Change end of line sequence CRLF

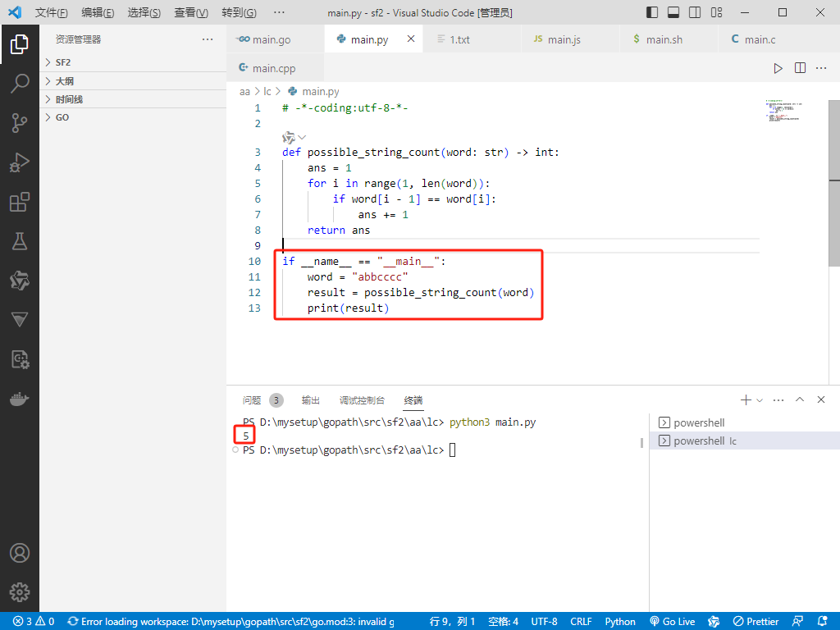pyautogui.click(x=582, y=622)
